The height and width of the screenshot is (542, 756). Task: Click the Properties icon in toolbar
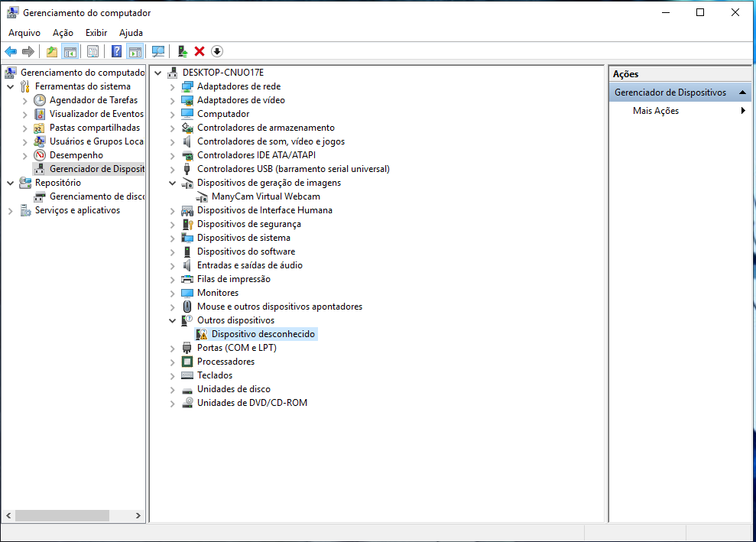coord(92,51)
